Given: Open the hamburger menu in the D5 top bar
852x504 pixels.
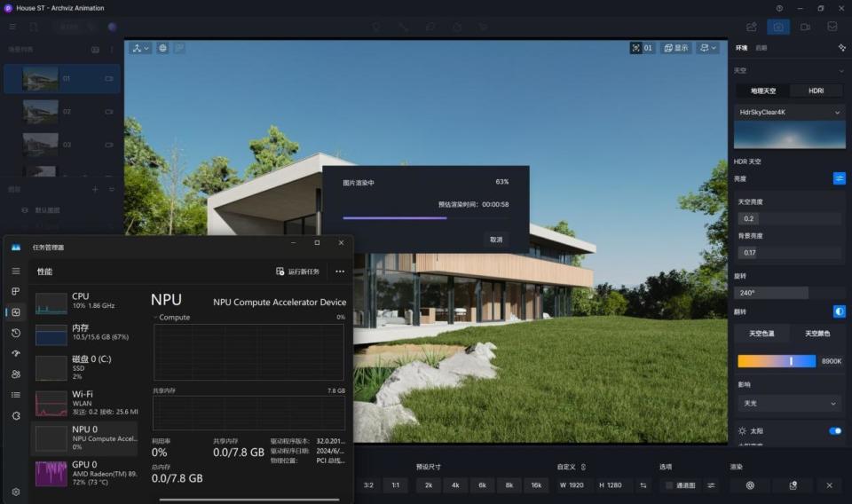Looking at the screenshot, I should 12,27.
